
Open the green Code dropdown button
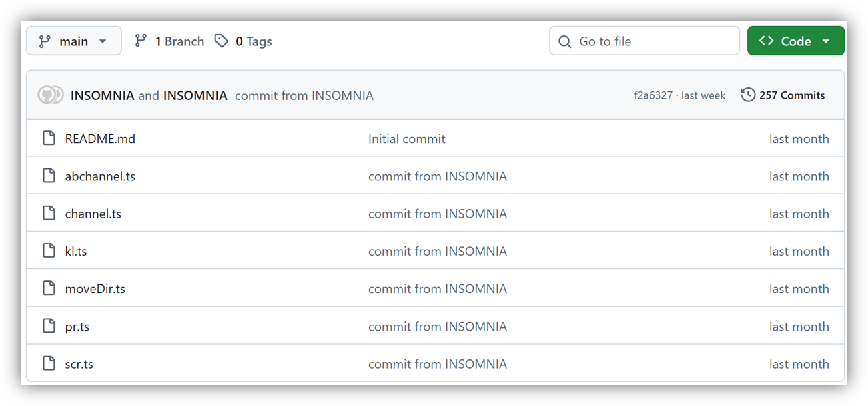click(x=796, y=41)
